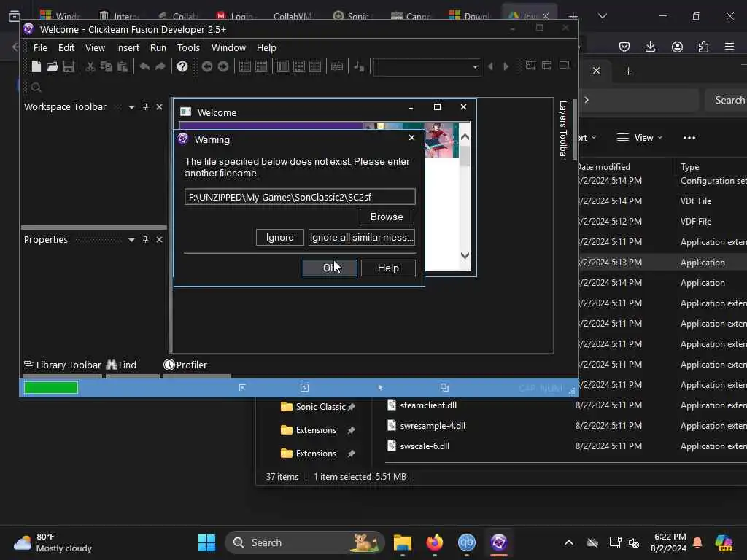The height and width of the screenshot is (560, 747).
Task: Open the Firefox list all tabs chevron
Action: [x=602, y=16]
